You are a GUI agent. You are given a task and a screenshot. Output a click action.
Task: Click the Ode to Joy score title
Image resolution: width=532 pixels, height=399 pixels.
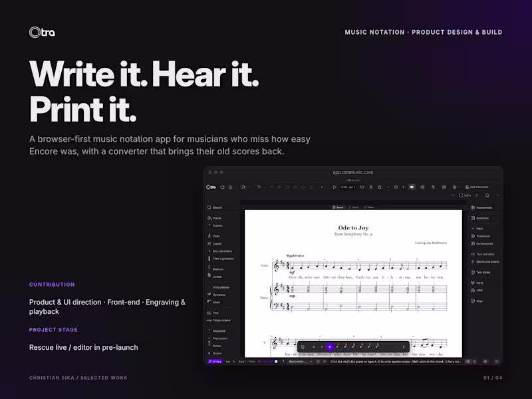point(353,227)
